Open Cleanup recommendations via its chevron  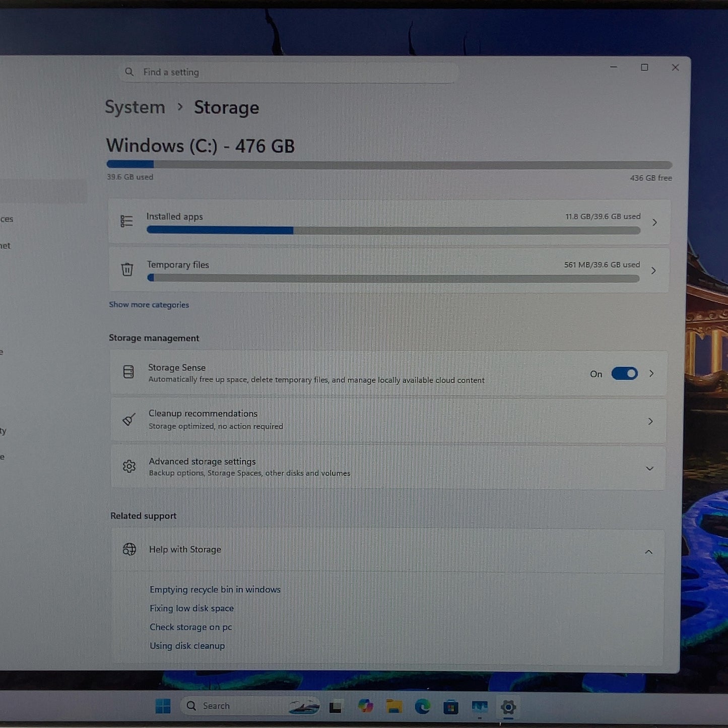click(x=650, y=421)
